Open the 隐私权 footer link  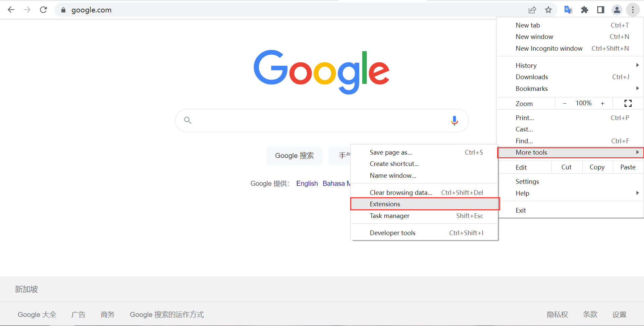(557, 315)
